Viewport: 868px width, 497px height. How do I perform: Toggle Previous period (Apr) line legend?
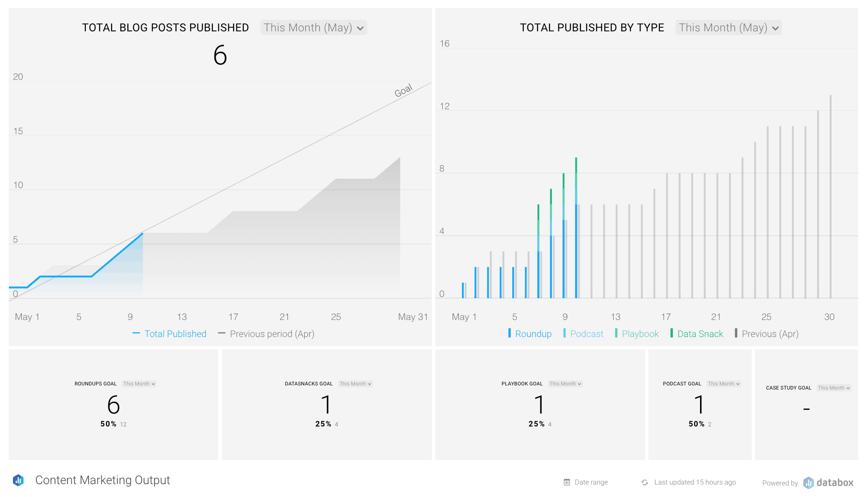click(x=266, y=334)
